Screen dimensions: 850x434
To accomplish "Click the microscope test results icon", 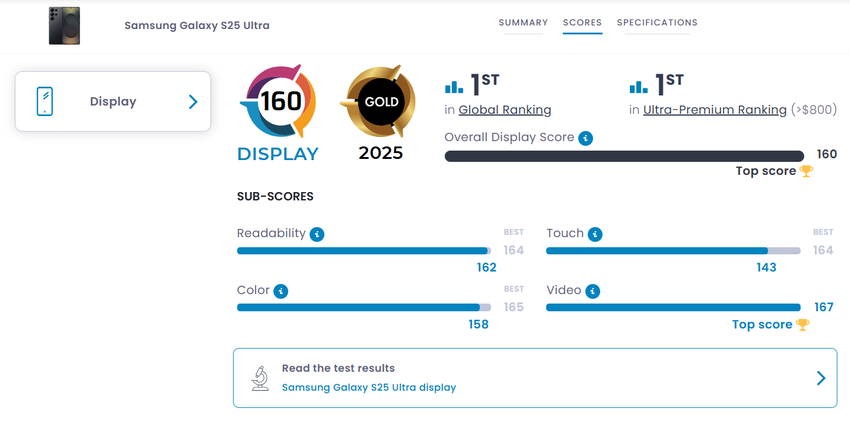I will click(x=259, y=378).
